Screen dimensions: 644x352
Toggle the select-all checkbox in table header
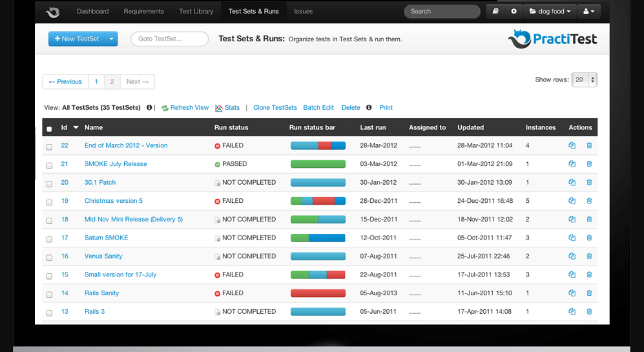pyautogui.click(x=49, y=129)
